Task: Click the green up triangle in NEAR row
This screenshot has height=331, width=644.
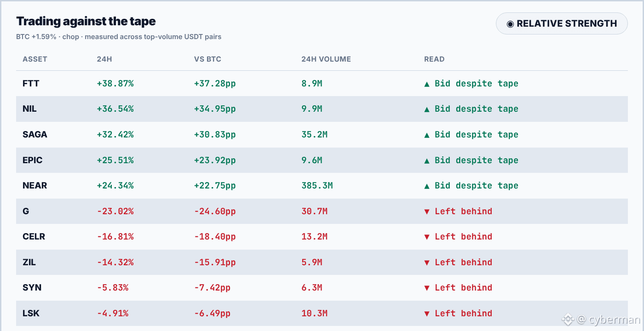Action: 427,186
